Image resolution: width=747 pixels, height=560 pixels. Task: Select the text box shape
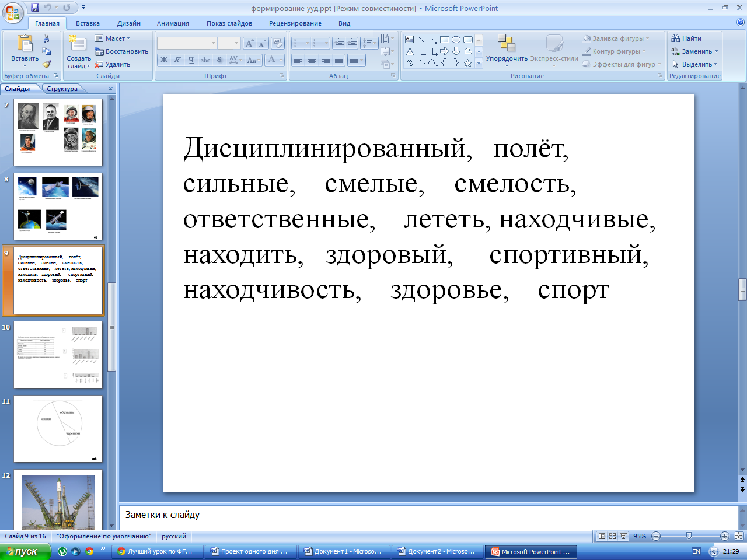click(x=410, y=40)
